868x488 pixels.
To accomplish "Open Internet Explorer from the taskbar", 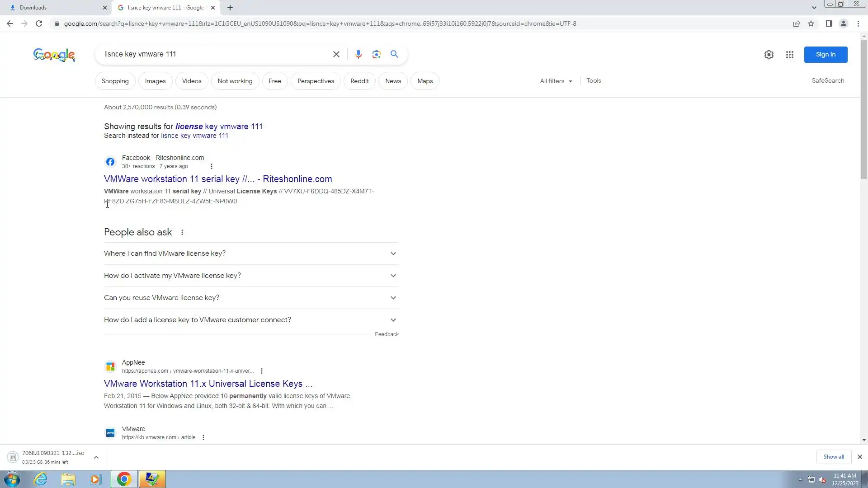I will tap(41, 479).
